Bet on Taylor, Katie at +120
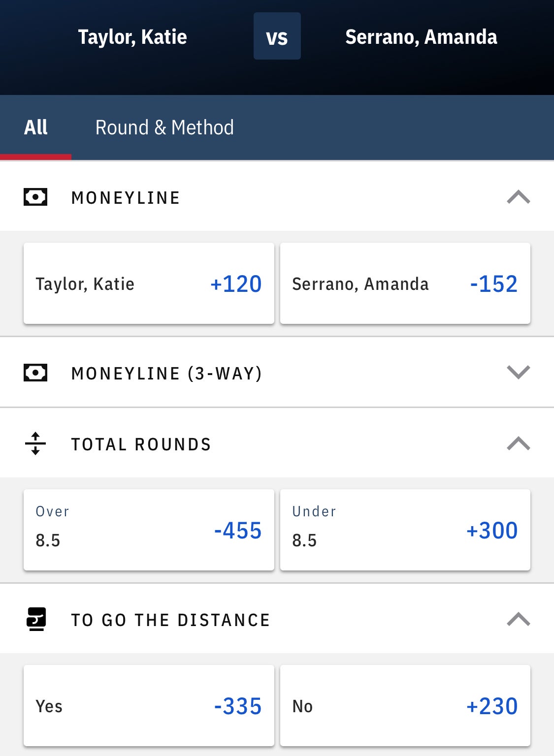Screen dimensions: 554x756 [x=149, y=283]
